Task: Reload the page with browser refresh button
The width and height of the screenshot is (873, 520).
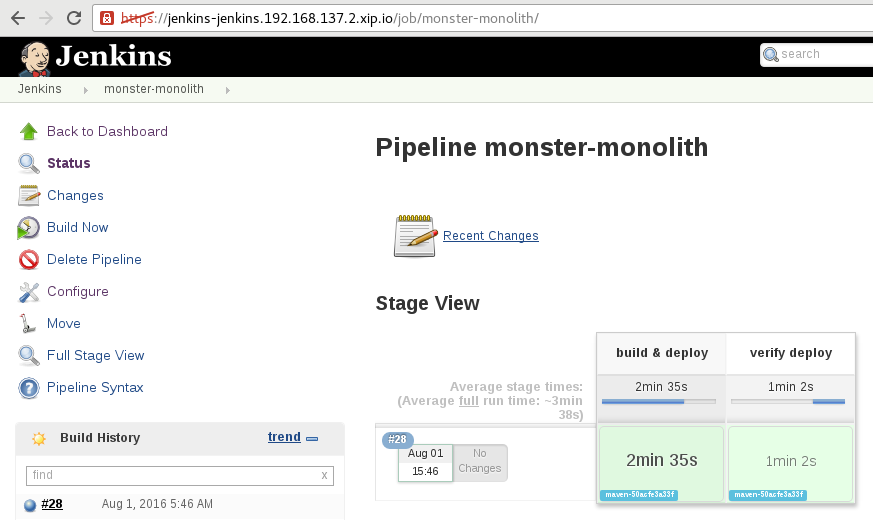Action: pyautogui.click(x=74, y=18)
